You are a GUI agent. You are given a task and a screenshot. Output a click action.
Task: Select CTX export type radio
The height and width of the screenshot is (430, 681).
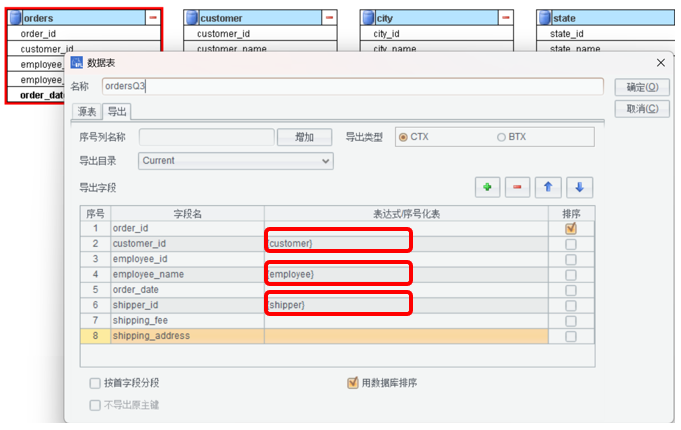click(x=403, y=137)
